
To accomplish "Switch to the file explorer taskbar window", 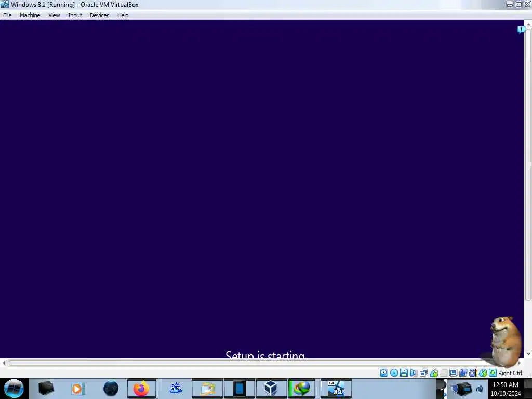I will tap(207, 389).
